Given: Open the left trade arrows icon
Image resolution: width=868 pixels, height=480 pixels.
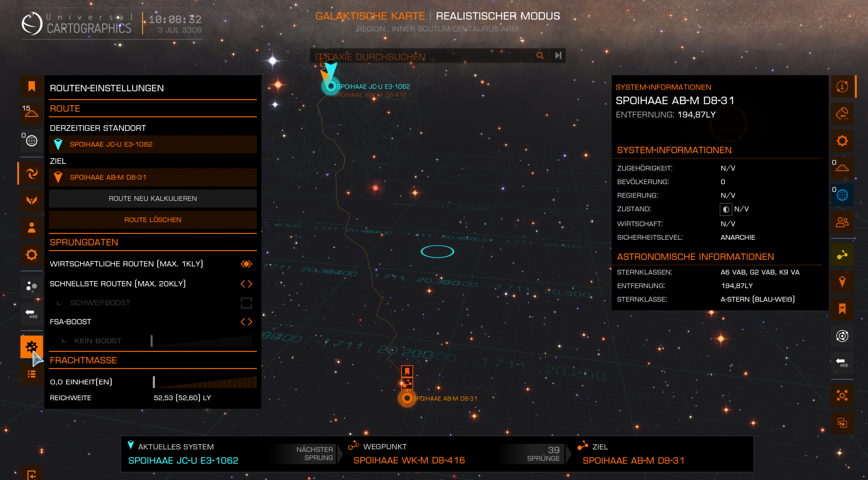Looking at the screenshot, I should point(32,314).
